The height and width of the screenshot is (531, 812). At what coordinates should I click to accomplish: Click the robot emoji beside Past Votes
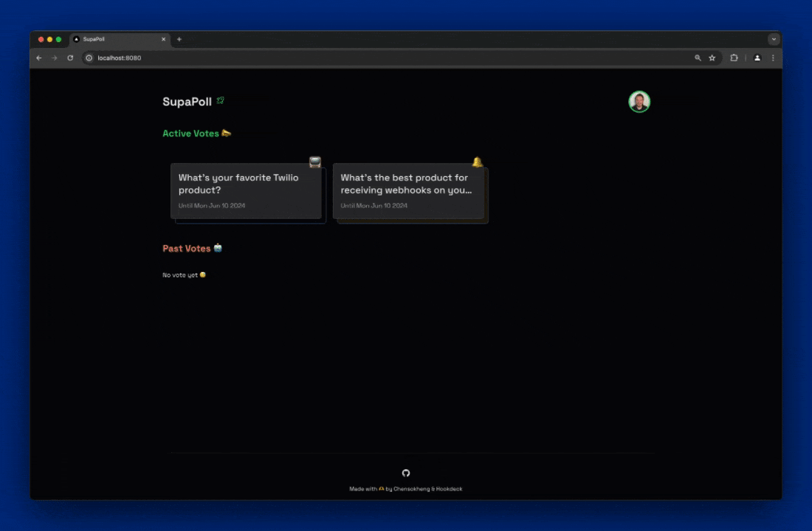pos(218,248)
